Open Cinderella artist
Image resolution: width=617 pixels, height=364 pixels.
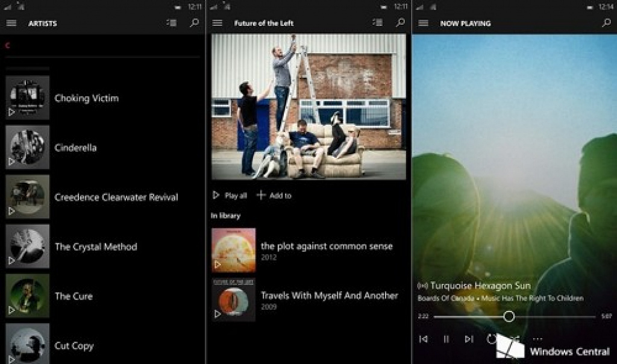point(75,148)
